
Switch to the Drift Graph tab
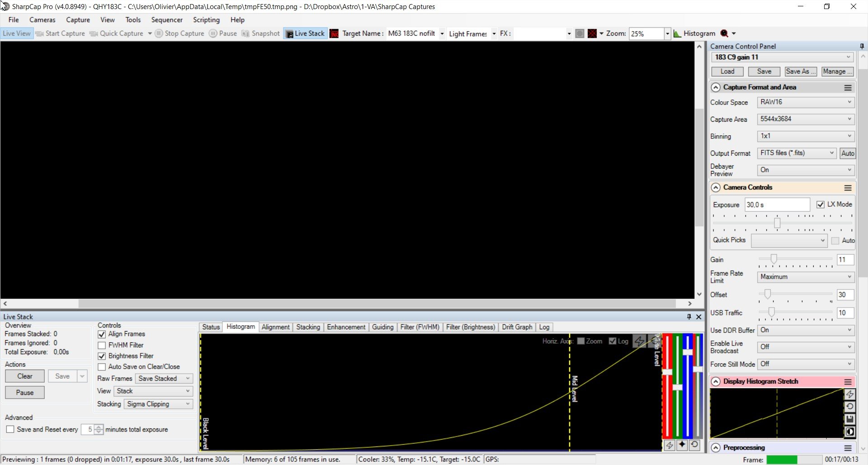point(517,327)
